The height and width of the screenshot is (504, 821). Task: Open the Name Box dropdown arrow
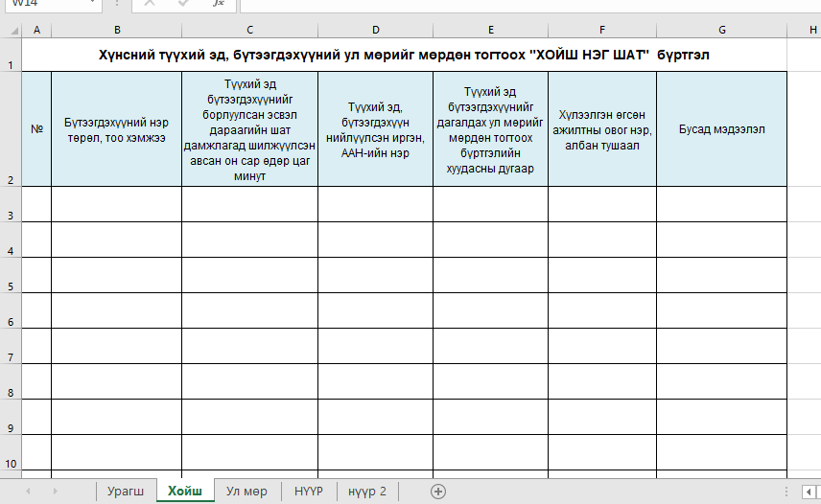point(93,3)
